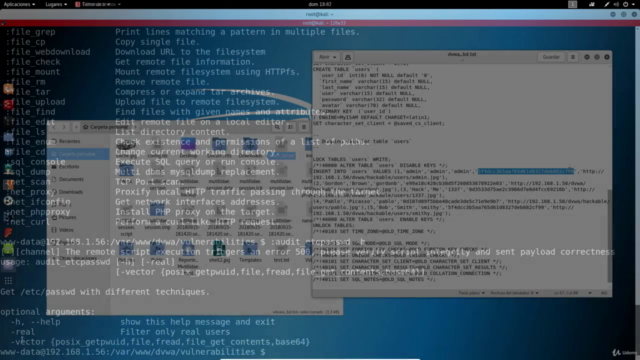Click the red F icon in the dock
Screen dimensions: 640x360
coord(8,233)
